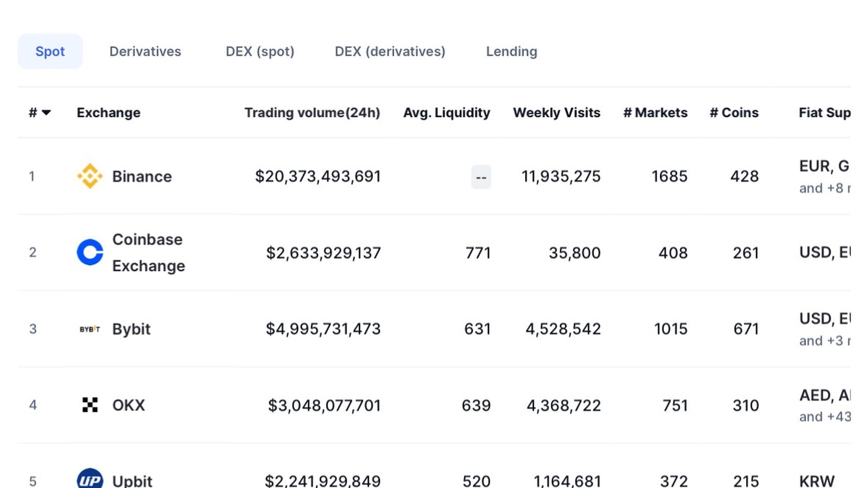This screenshot has width=868, height=488.
Task: Switch to the Derivatives tab
Action: pos(145,51)
